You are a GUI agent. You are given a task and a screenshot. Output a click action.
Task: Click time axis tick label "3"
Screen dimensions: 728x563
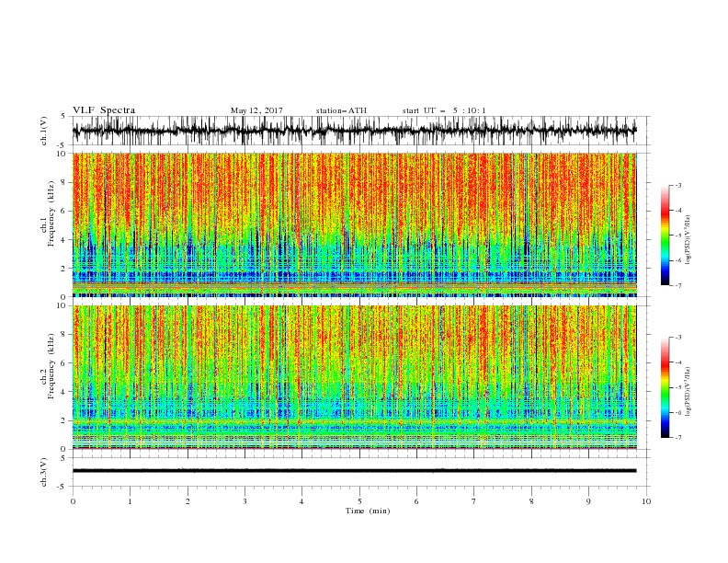245,501
